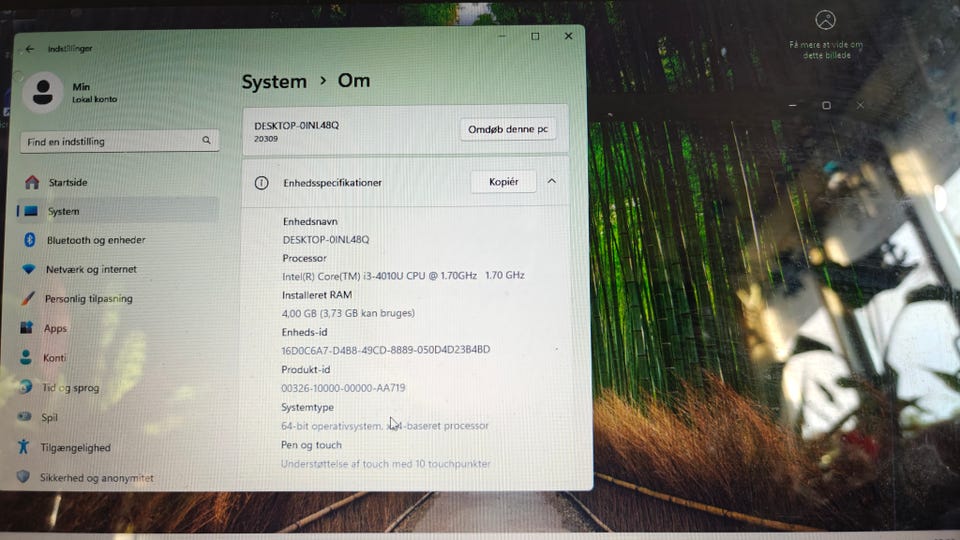Go back using the Settings back arrow
The image size is (960, 540).
click(x=29, y=48)
